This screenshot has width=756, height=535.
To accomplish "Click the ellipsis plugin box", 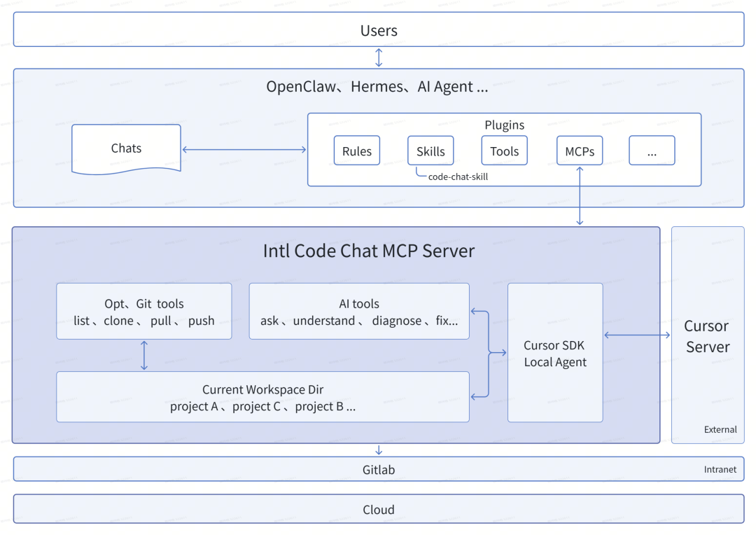I will 652,151.
